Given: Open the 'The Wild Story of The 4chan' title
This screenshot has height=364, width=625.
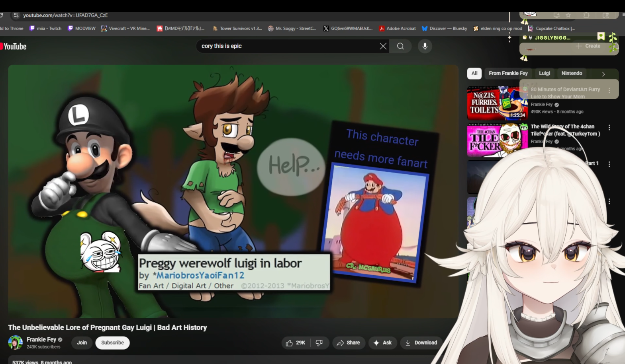Looking at the screenshot, I should [x=565, y=130].
